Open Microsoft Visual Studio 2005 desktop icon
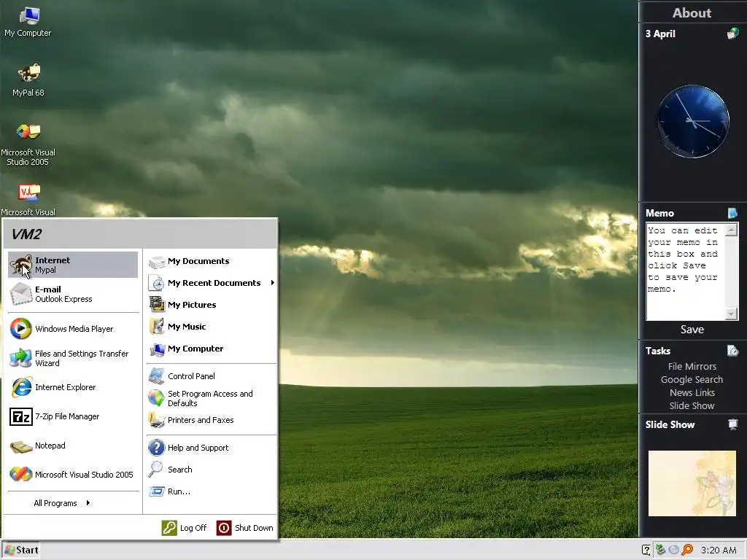Viewport: 747px width, 560px height. (28, 144)
